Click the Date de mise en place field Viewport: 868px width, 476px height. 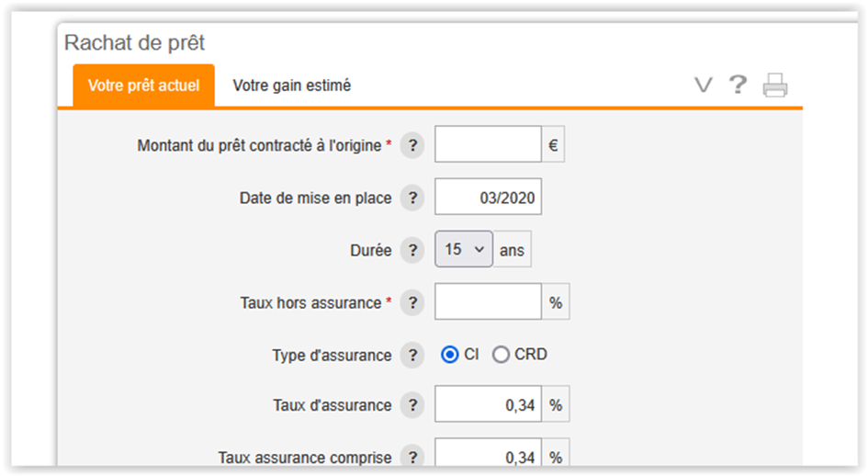pyautogui.click(x=489, y=197)
